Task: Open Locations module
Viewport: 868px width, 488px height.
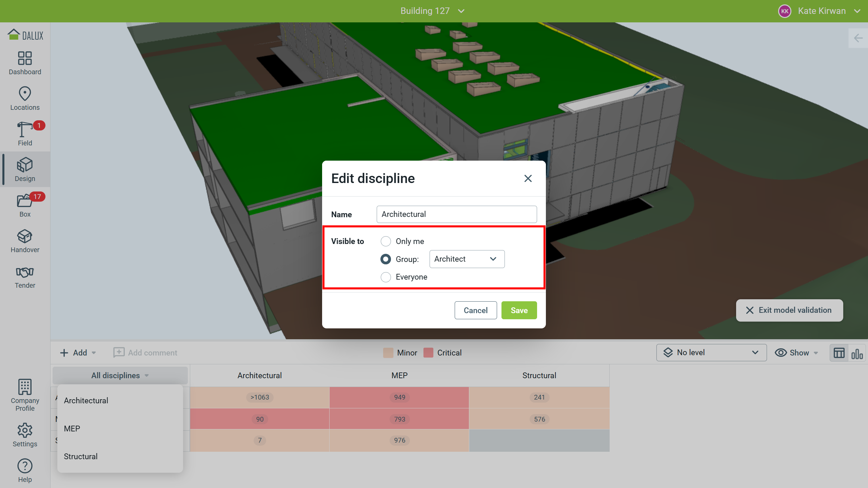Action: [x=25, y=99]
